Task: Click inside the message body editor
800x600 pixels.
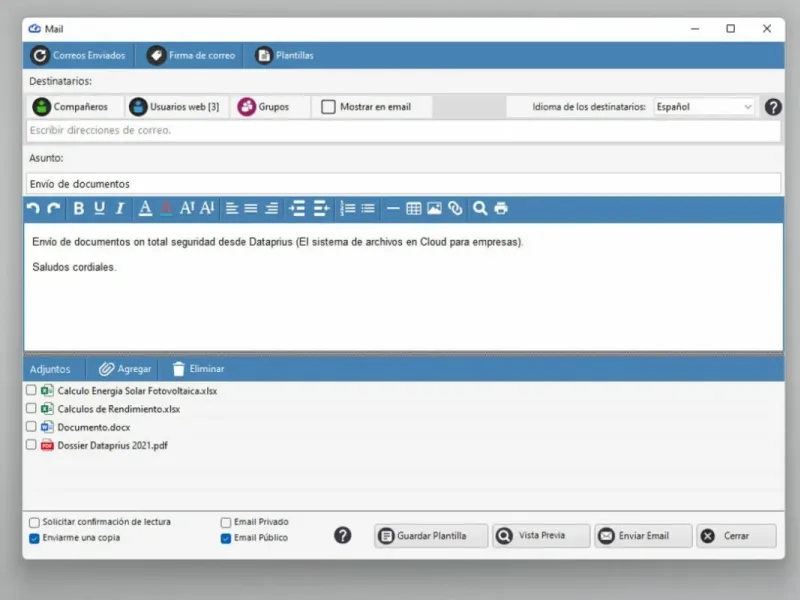Action: 403,287
